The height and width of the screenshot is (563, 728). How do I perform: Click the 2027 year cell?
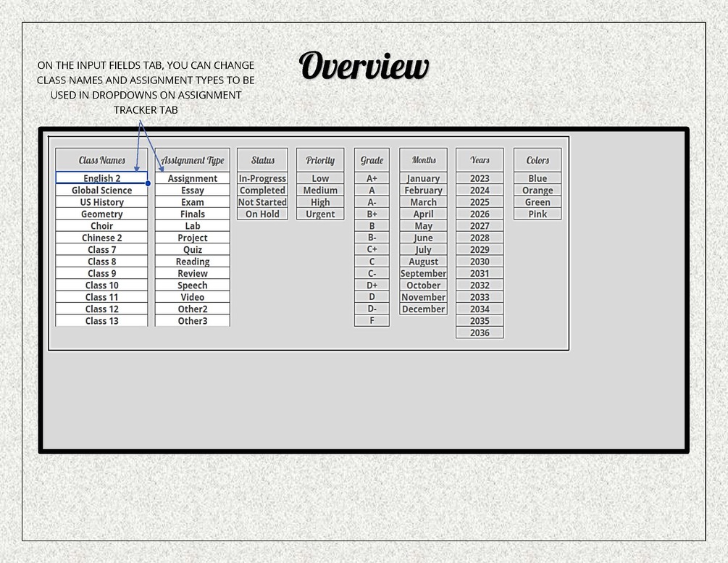point(480,226)
